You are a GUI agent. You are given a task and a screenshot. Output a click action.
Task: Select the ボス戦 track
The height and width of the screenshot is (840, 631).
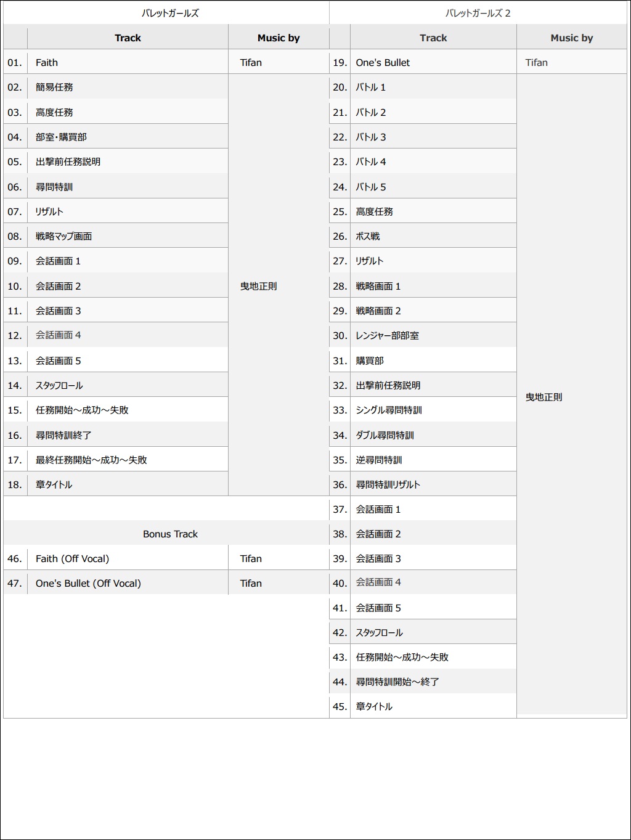pyautogui.click(x=368, y=236)
